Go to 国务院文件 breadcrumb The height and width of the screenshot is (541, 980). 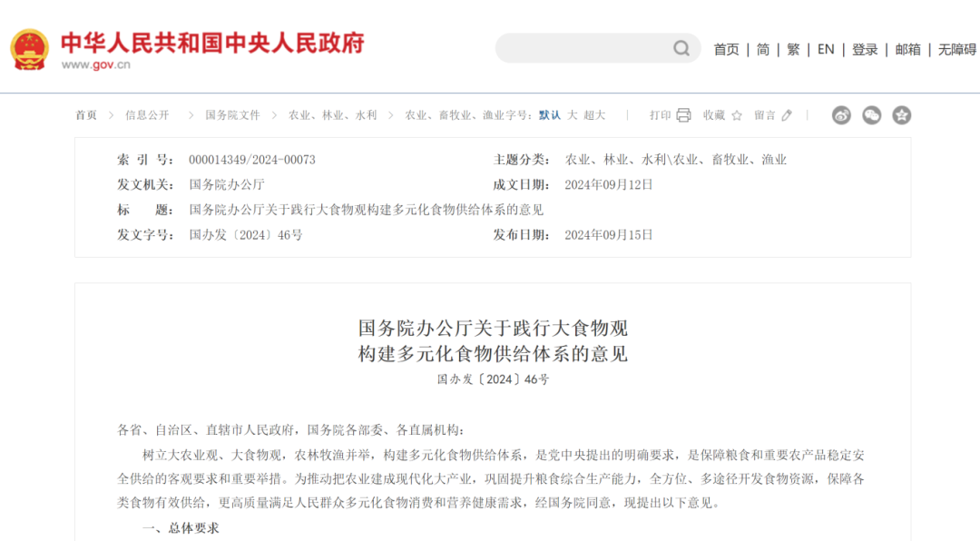232,115
